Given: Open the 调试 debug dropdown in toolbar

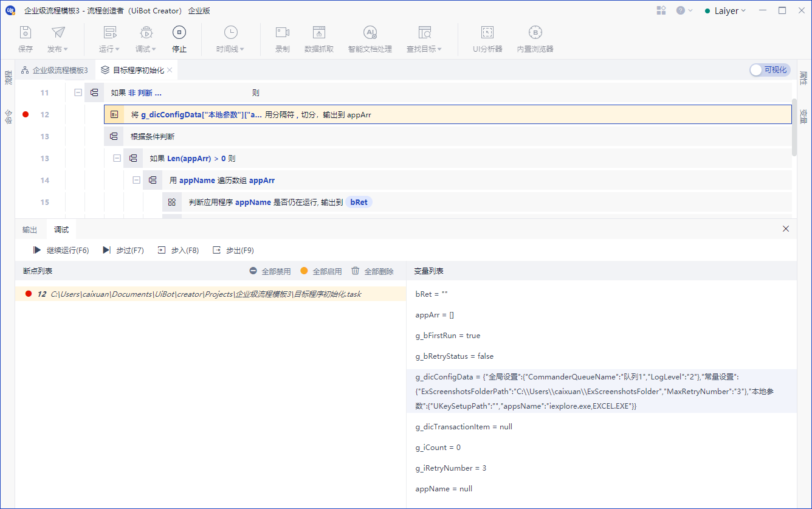Looking at the screenshot, I should click(x=146, y=40).
